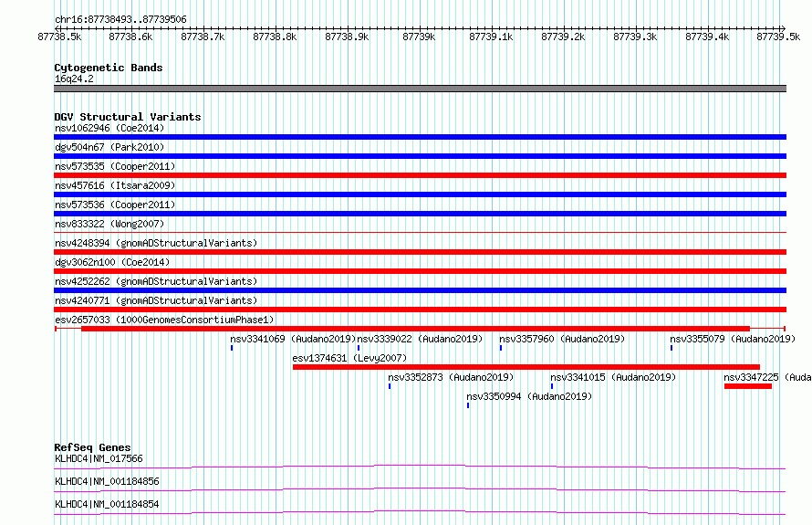Click the RefSeq Genes track heading
Viewport: 812px width, 525px height.
[92, 447]
